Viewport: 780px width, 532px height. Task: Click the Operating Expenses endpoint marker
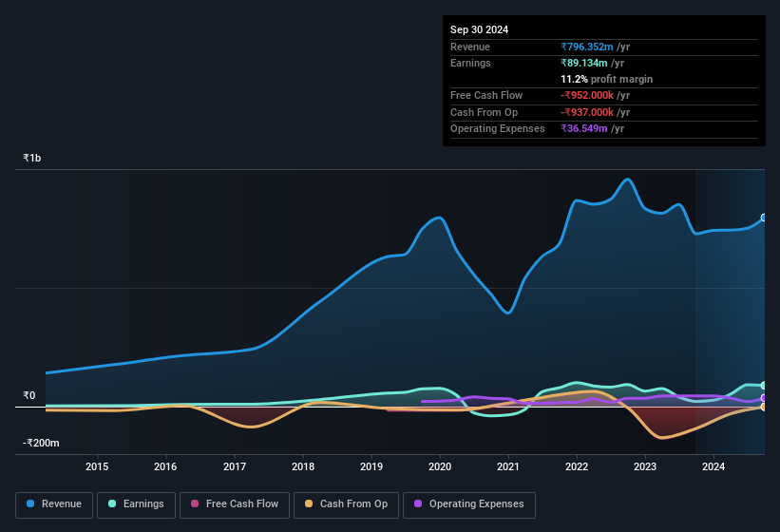764,398
